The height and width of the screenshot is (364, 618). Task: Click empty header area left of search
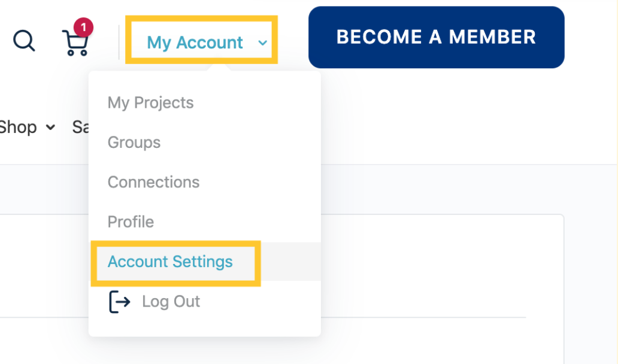5,40
